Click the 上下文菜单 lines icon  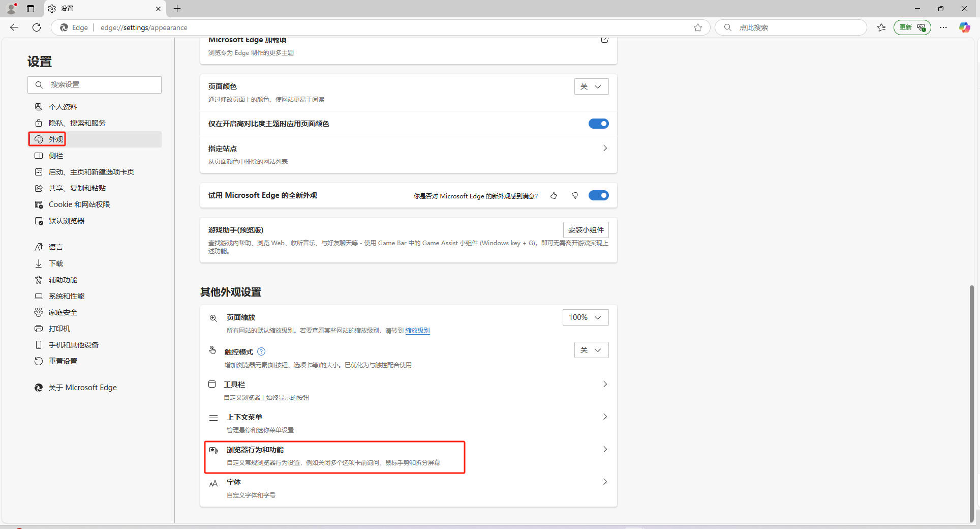(213, 418)
